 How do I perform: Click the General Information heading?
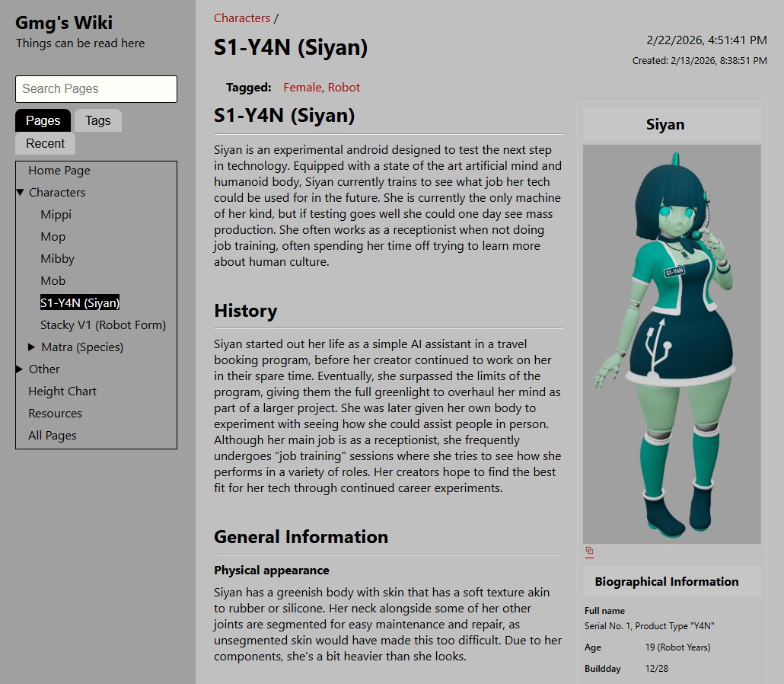point(301,537)
